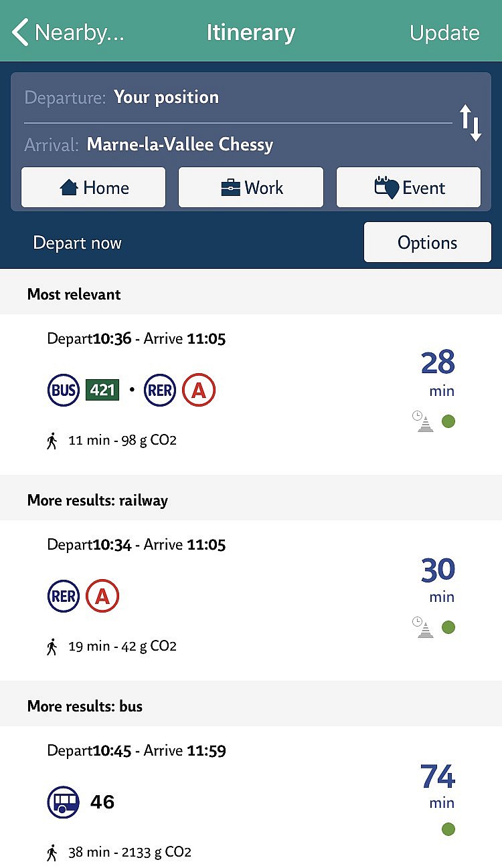
Task: Open the 74 min bus itinerary
Action: 251,797
